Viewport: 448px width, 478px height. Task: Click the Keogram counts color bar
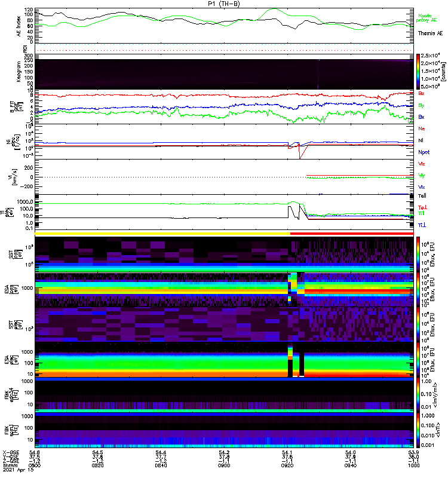click(x=418, y=72)
